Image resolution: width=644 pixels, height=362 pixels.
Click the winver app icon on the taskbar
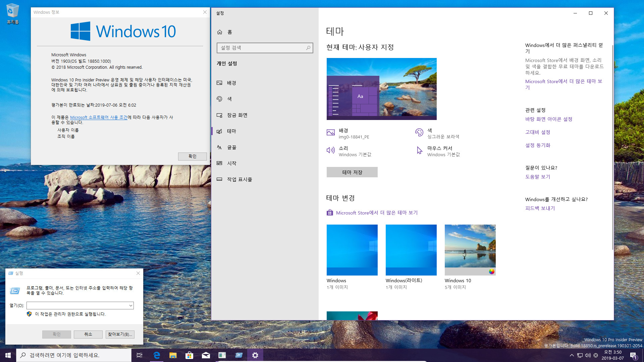point(222,355)
